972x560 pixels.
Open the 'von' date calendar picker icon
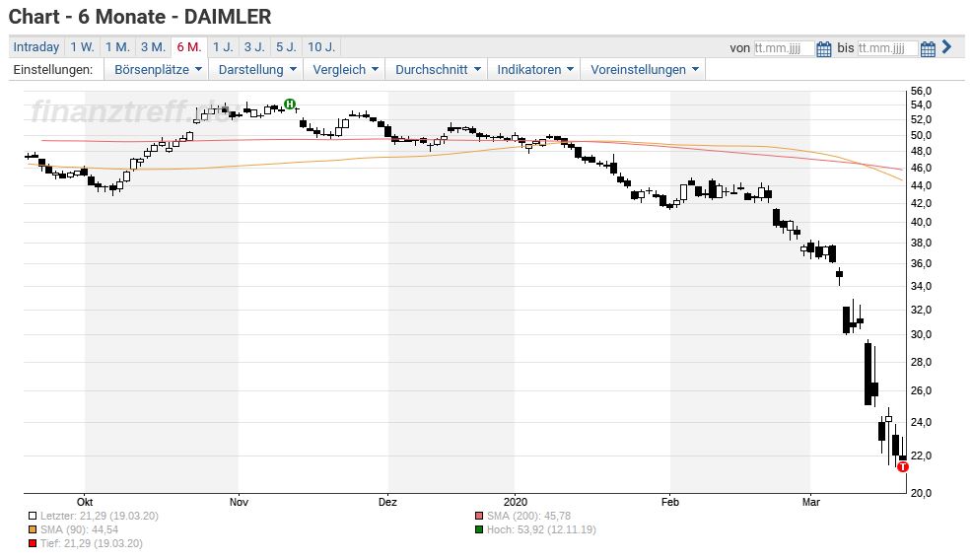[823, 49]
